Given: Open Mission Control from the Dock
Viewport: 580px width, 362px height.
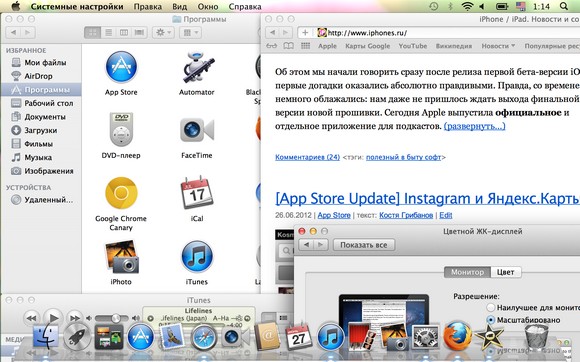Looking at the screenshot, I should pyautogui.click(x=109, y=337).
